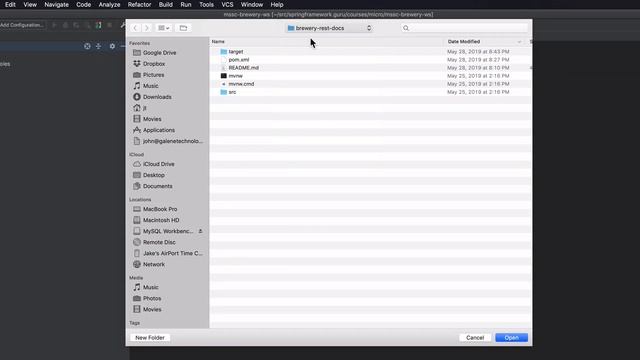
Task: Go forward with the right arrow button
Action: pos(147,28)
